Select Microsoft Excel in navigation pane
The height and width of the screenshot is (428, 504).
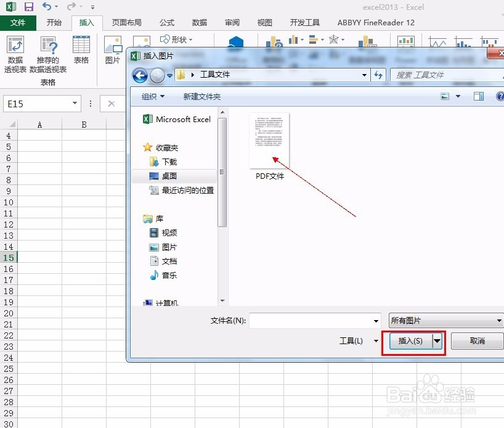177,119
